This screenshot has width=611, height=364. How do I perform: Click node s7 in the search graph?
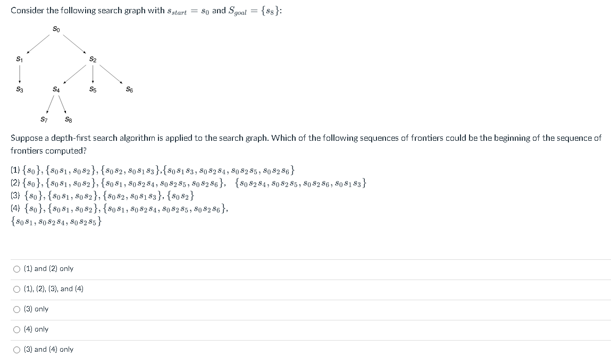tap(44, 120)
